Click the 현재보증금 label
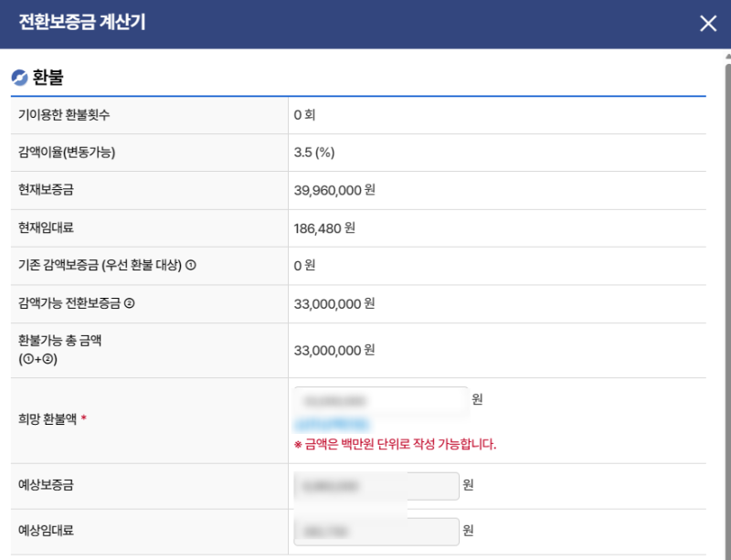Image resolution: width=731 pixels, height=560 pixels. coord(46,189)
